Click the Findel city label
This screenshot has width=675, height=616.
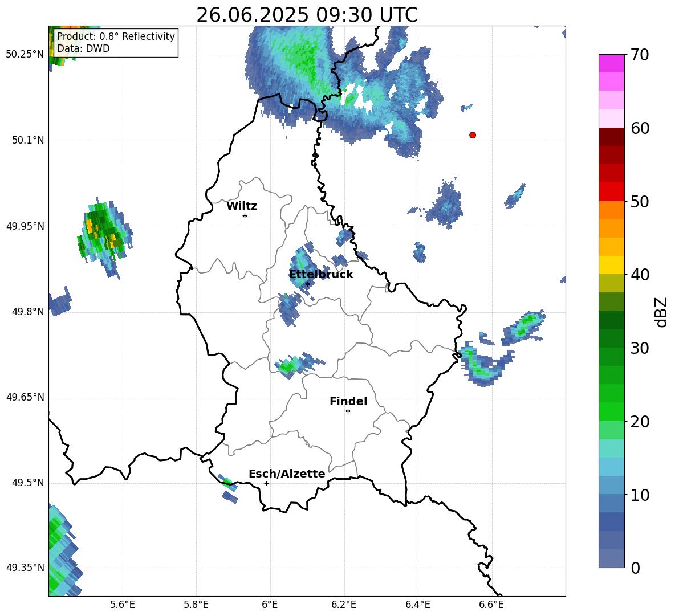(x=348, y=401)
